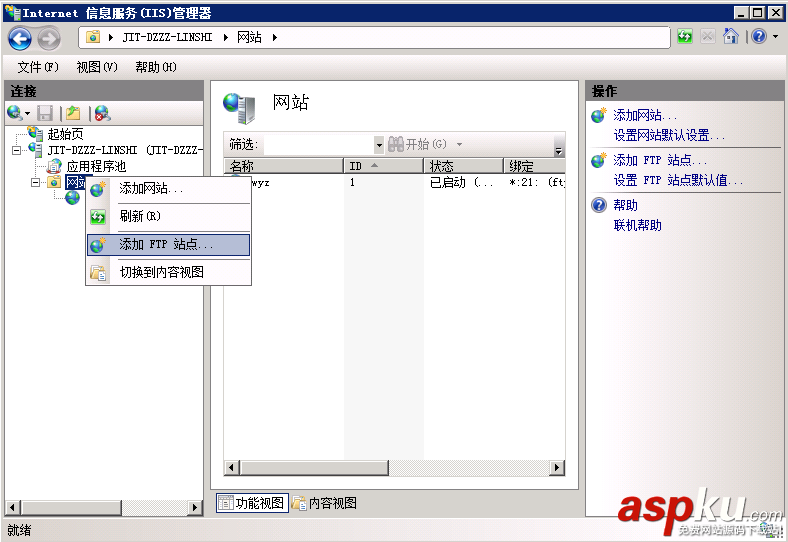Click the Up folder icon in Connections toolbar

point(73,113)
